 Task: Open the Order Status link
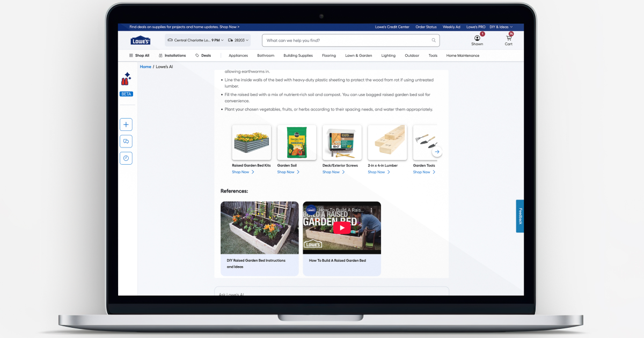coord(426,27)
